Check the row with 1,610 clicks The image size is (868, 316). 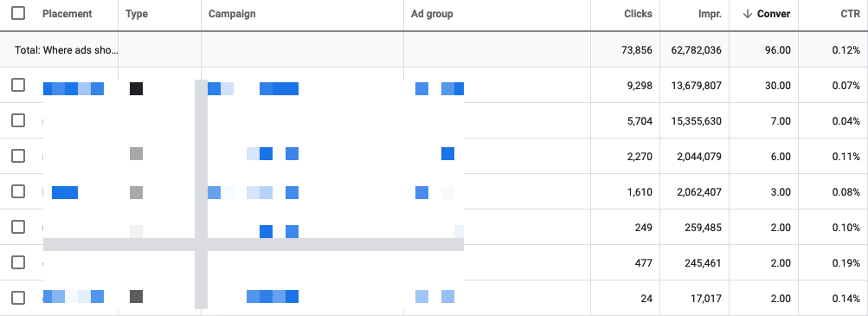click(x=18, y=191)
